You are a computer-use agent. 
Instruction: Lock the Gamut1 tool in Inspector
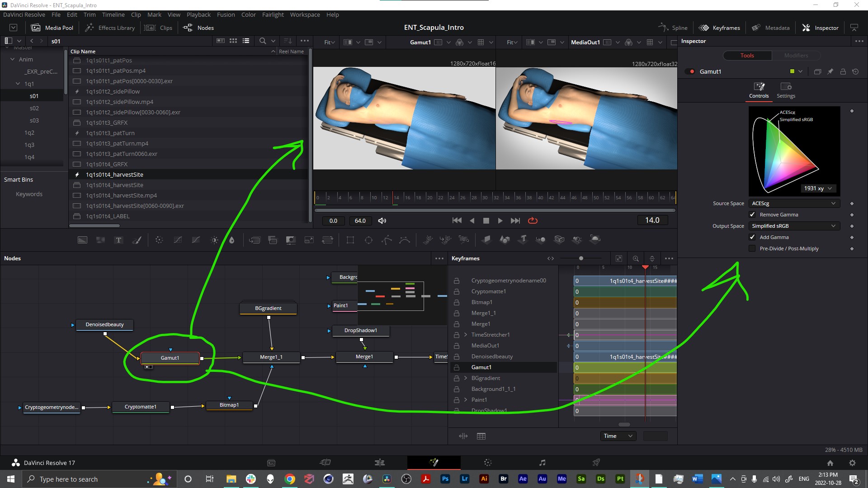843,71
